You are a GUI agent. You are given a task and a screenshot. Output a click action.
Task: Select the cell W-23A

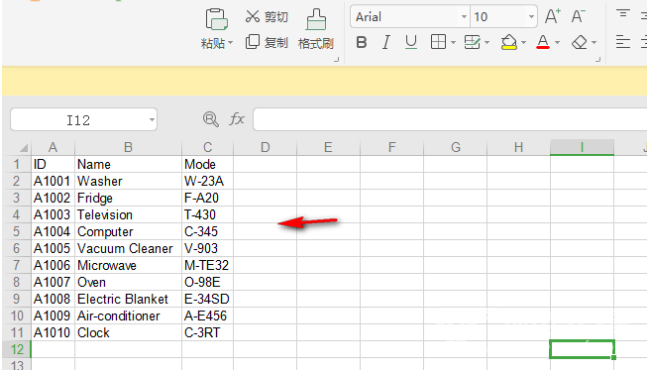coord(207,181)
